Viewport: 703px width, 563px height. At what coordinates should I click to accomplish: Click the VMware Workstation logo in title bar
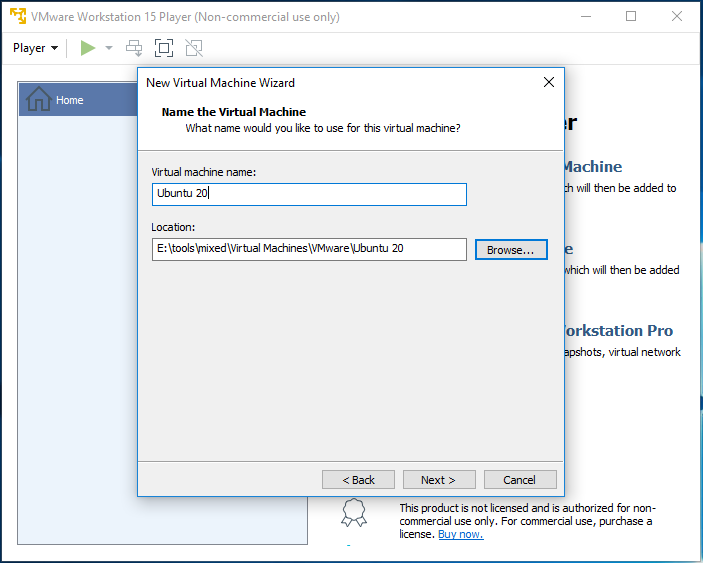pyautogui.click(x=18, y=16)
